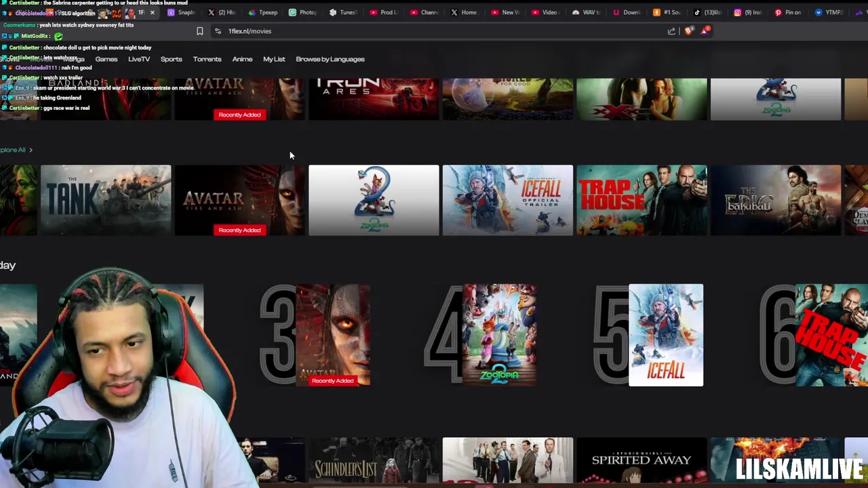Screen dimensions: 868x488
Task: Switch to the YTMP3 browser tab
Action: point(829,12)
